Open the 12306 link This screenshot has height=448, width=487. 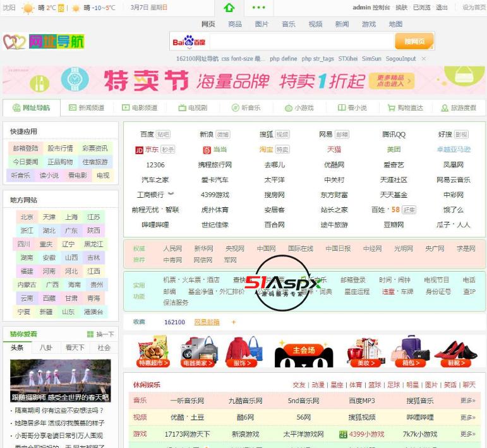tap(155, 165)
